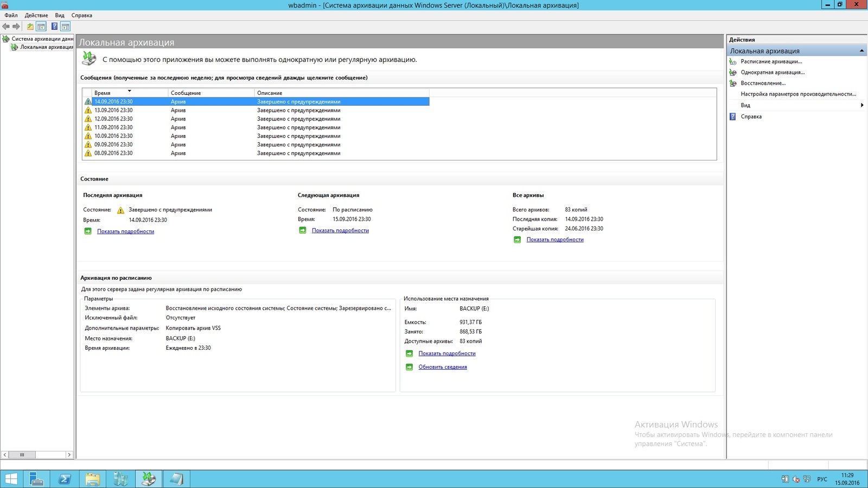The height and width of the screenshot is (488, 868).
Task: Click the right arrow of tree pane scrollbar
Action: click(69, 455)
